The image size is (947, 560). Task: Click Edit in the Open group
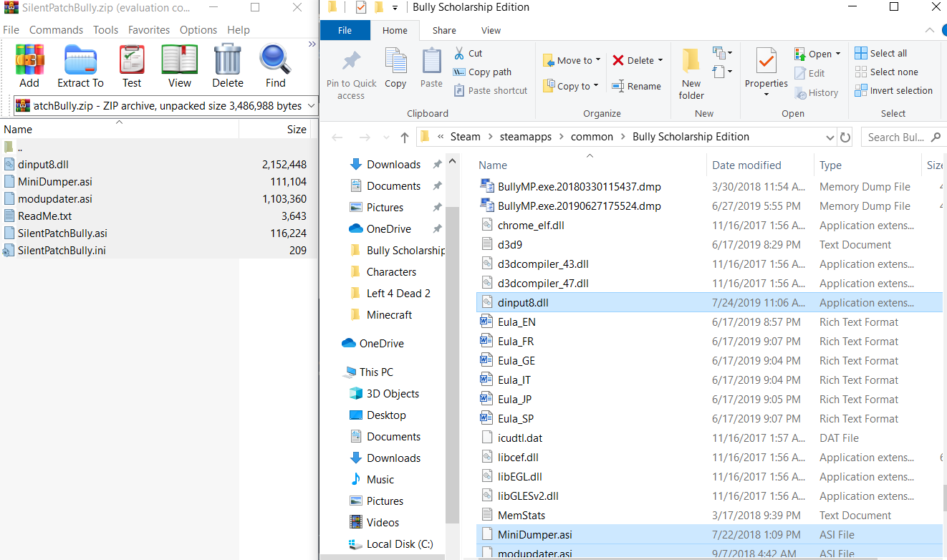tap(809, 73)
